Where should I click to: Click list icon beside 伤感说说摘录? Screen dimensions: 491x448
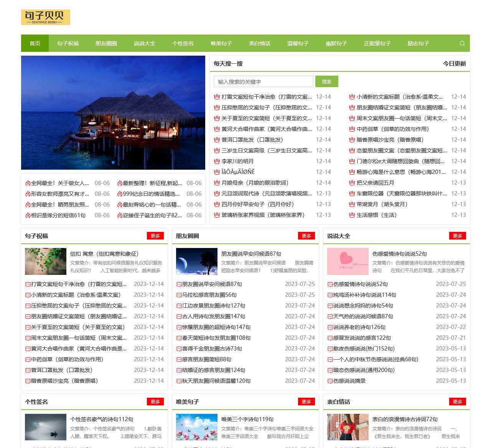[330, 381]
